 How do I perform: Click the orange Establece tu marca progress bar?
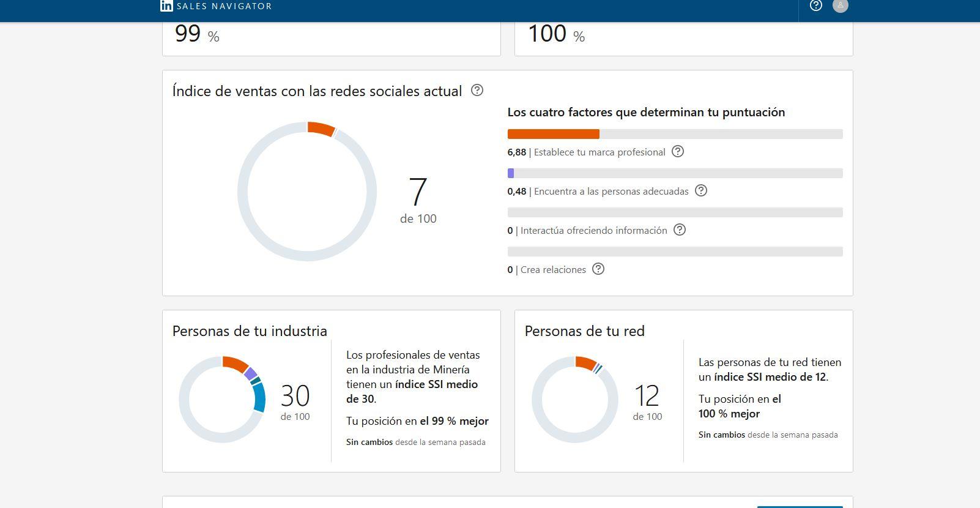[554, 134]
